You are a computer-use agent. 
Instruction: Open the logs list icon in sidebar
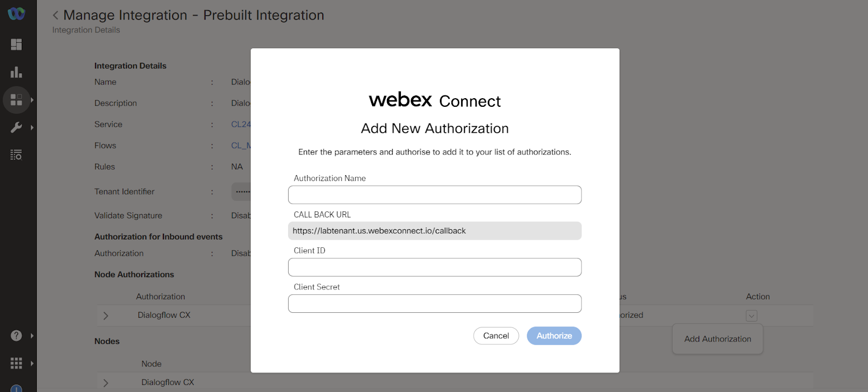click(x=16, y=155)
